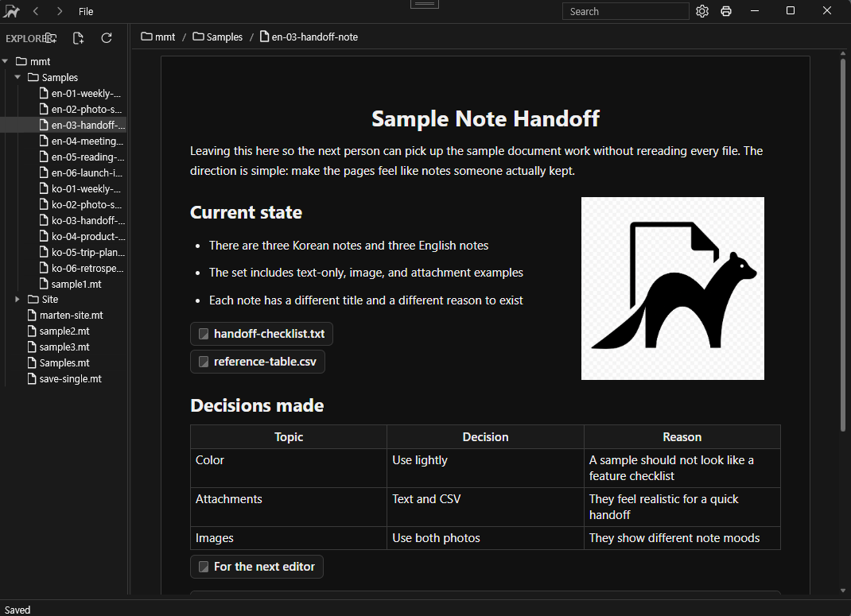
Task: Click the Reason column header
Action: (682, 437)
